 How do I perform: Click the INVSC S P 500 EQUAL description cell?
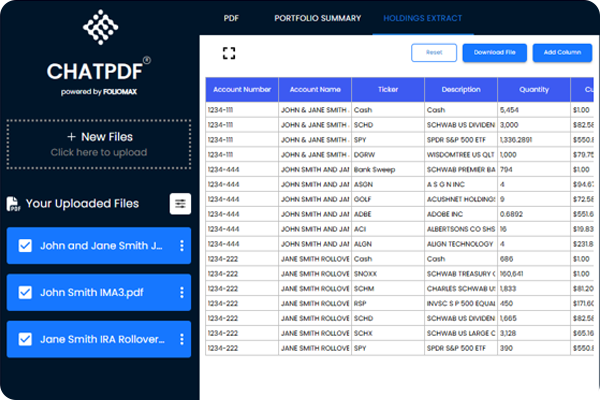(461, 304)
